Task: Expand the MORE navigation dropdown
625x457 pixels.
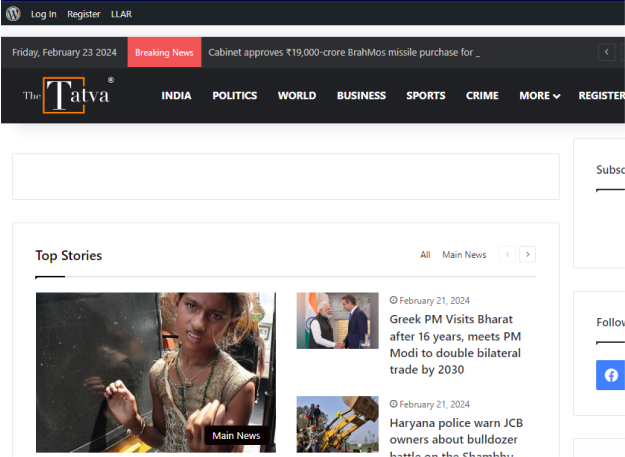Action: 539,96
